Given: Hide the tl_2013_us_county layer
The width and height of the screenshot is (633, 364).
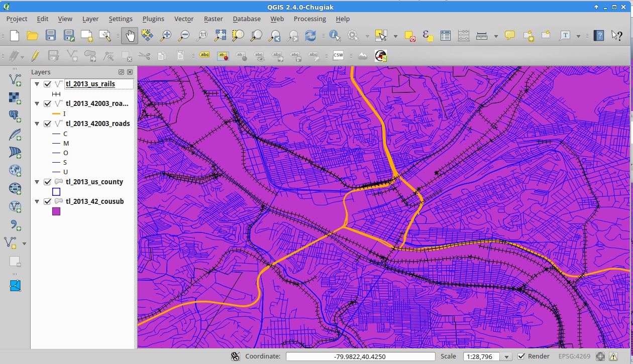Looking at the screenshot, I should click(48, 182).
